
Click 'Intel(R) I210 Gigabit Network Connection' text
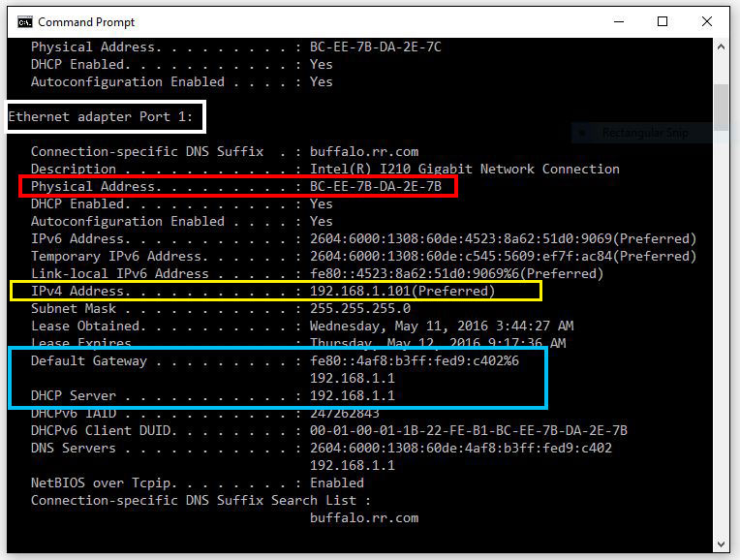click(464, 169)
